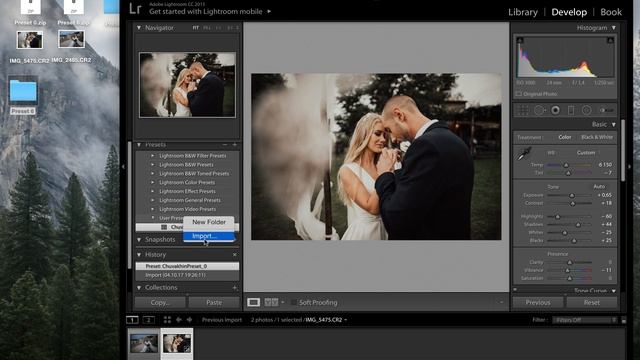Add a collection with the plus icon
640x360 pixels.
(235, 288)
